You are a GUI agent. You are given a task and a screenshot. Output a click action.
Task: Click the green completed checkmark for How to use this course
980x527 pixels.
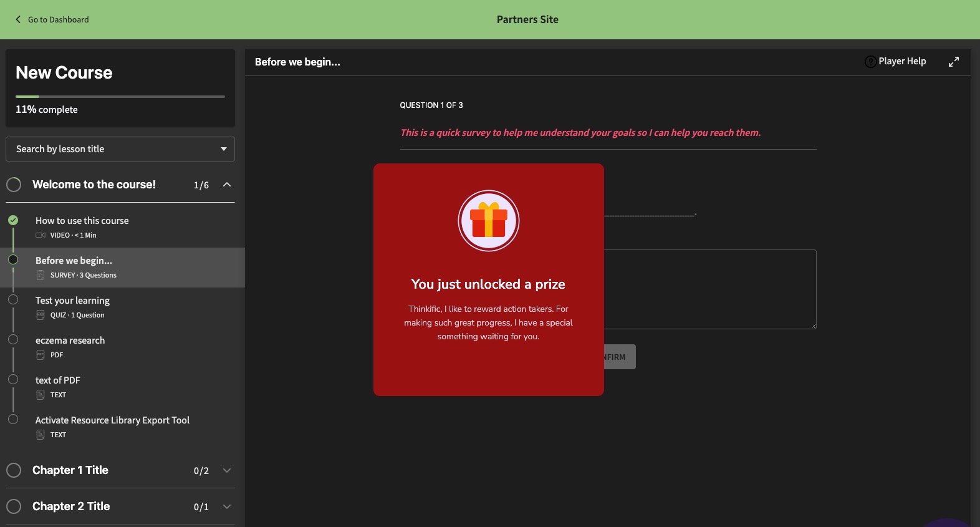(x=13, y=220)
